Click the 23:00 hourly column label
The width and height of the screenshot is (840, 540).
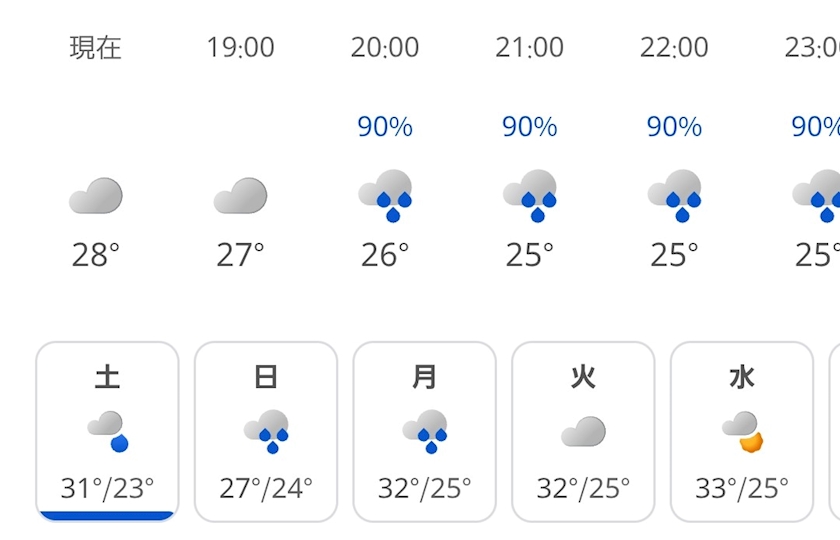814,48
